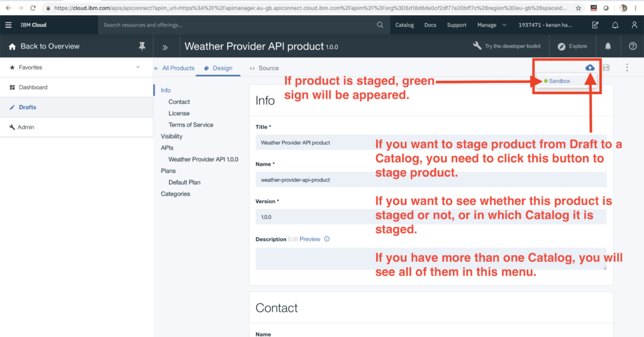Jump to APIs section
The image size is (644, 337).
point(167,148)
